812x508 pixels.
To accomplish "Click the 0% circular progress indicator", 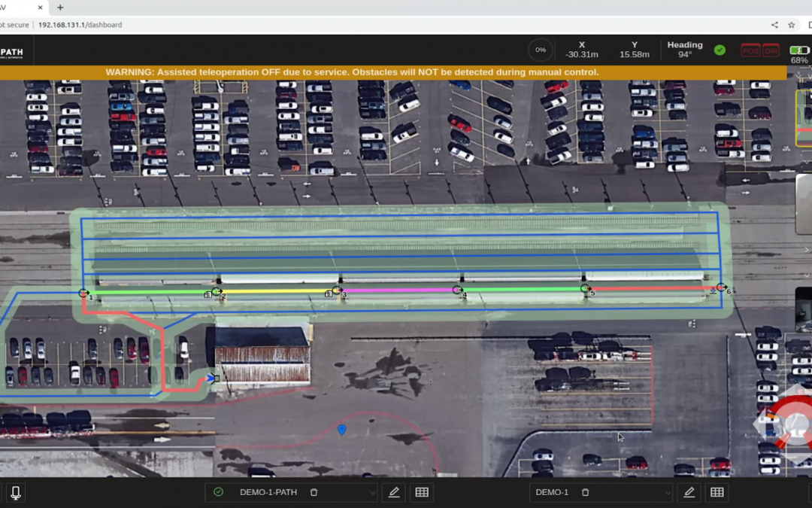I will [x=540, y=50].
